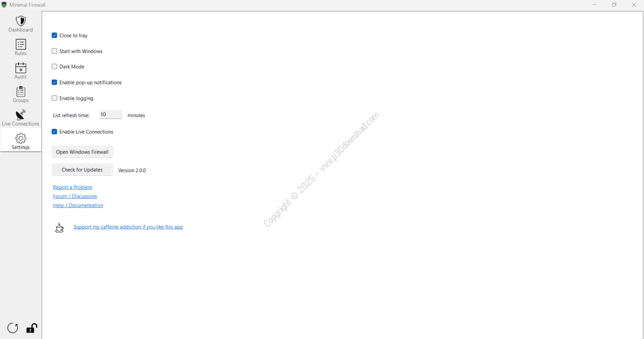Uncheck Enable Live Connections
644x339 pixels.
pyautogui.click(x=55, y=132)
